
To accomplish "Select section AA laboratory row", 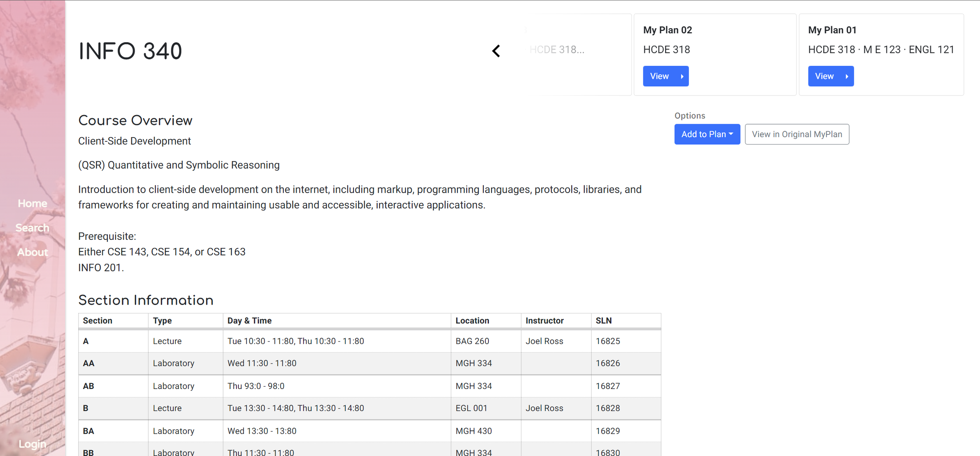I will click(369, 363).
